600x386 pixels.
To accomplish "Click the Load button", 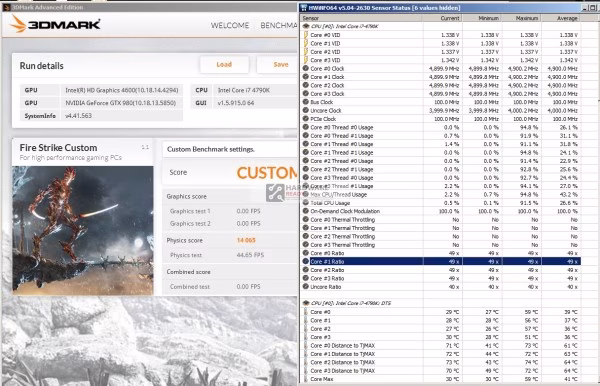I will point(224,65).
